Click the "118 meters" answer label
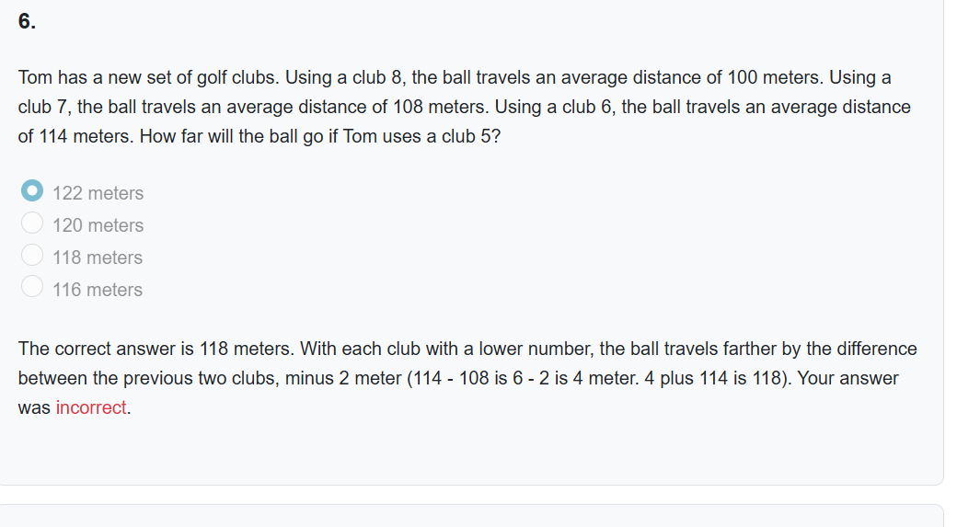Image resolution: width=980 pixels, height=527 pixels. click(98, 258)
